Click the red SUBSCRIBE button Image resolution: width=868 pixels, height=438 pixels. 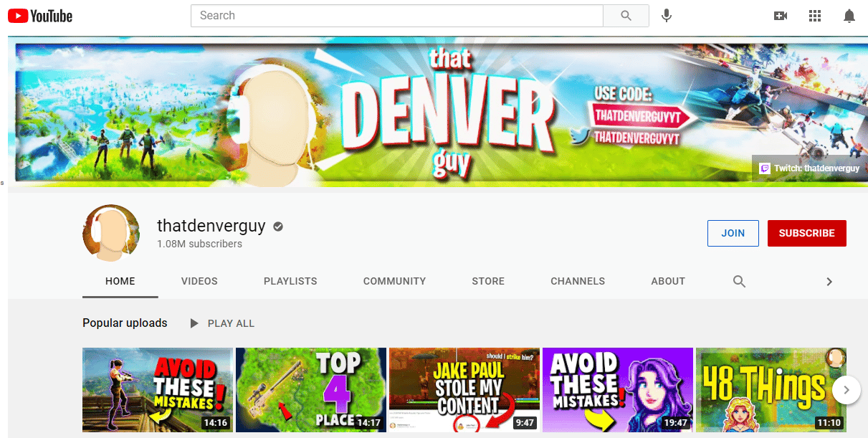(x=807, y=233)
